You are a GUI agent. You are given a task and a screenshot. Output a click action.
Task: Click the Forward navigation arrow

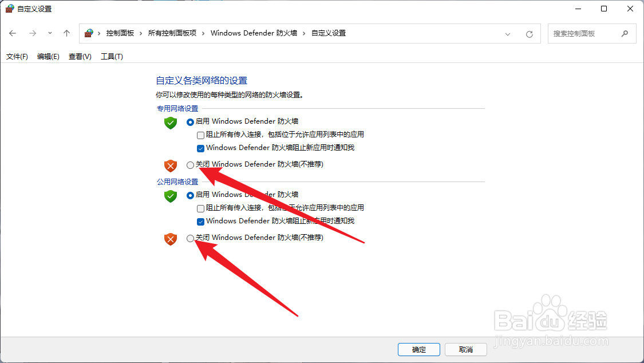[33, 33]
